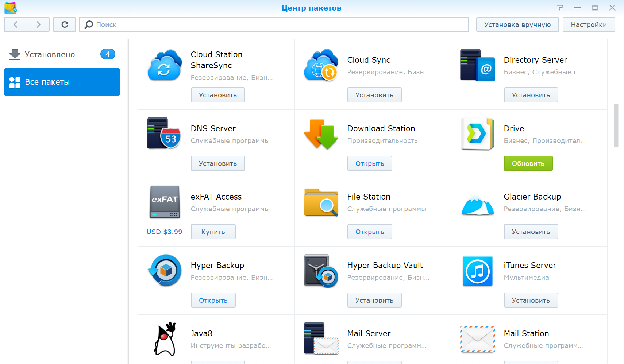
Task: Click the Package Center logo icon
Action: pos(11,8)
